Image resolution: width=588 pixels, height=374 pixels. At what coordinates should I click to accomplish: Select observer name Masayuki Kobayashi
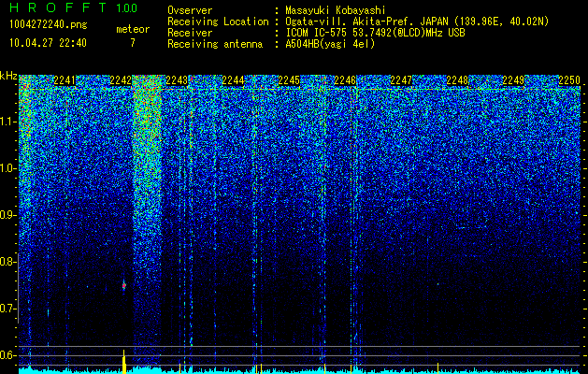pos(336,10)
